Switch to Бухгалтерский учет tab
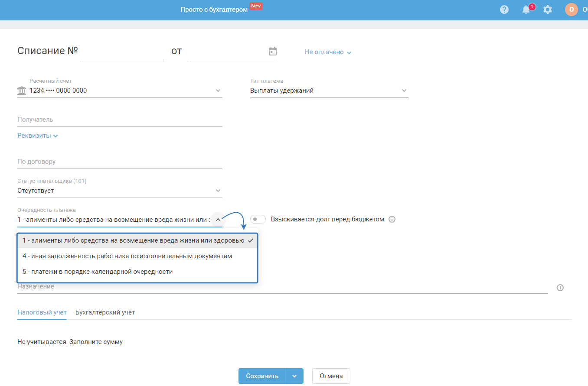The image size is (588, 386). click(x=105, y=312)
